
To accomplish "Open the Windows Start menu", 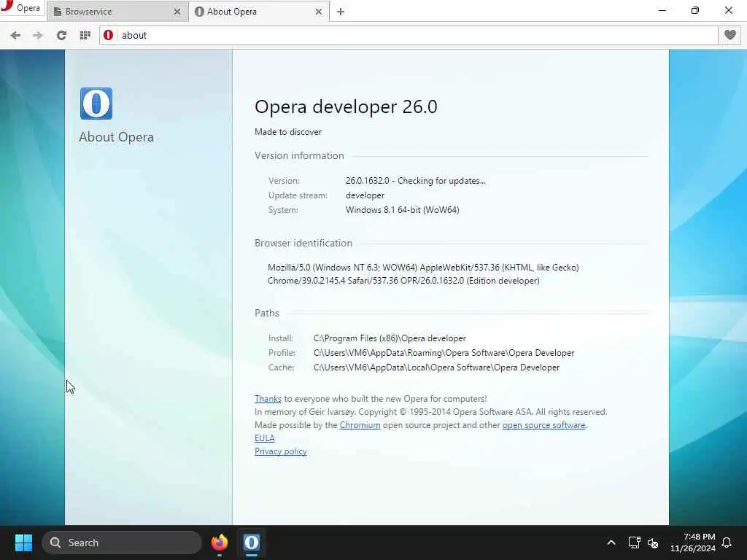I will 23,542.
